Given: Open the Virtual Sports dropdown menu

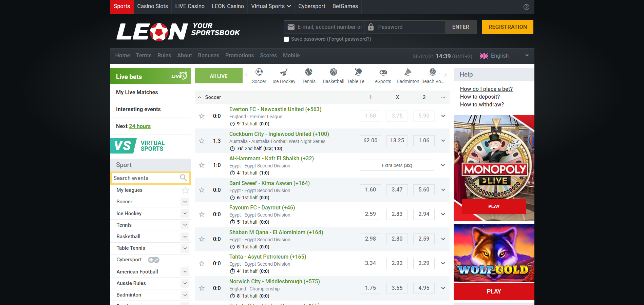Looking at the screenshot, I should pos(271,6).
